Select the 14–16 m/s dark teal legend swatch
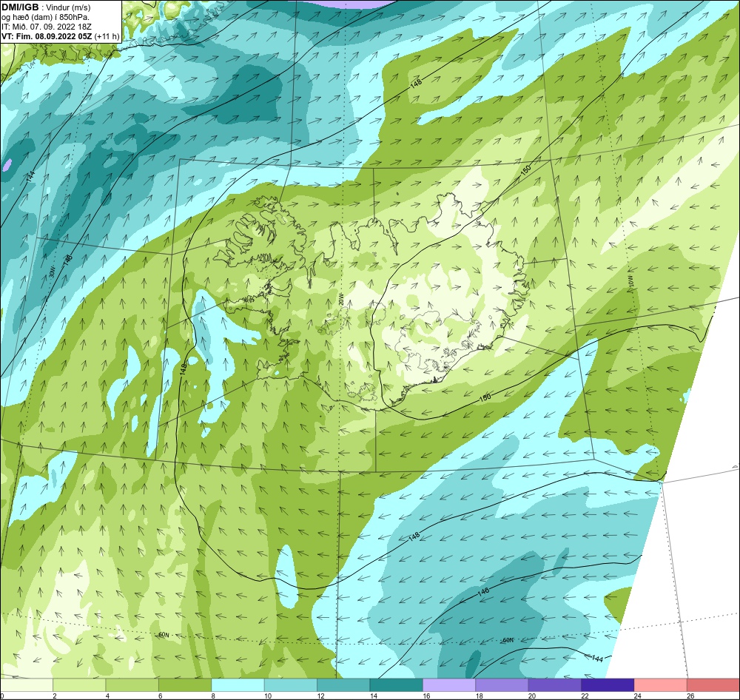 397,684
